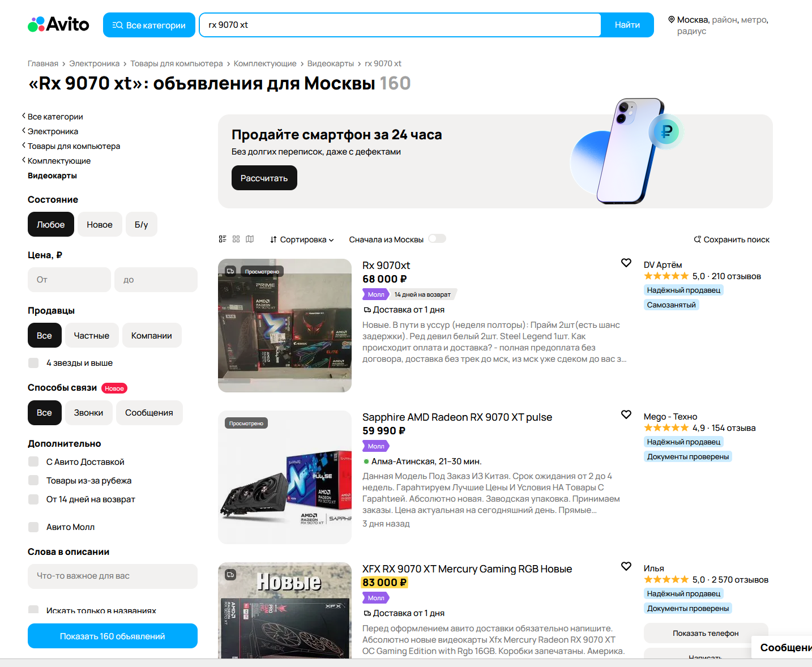
Task: Check the Авито Молл checkbox
Action: (33, 527)
